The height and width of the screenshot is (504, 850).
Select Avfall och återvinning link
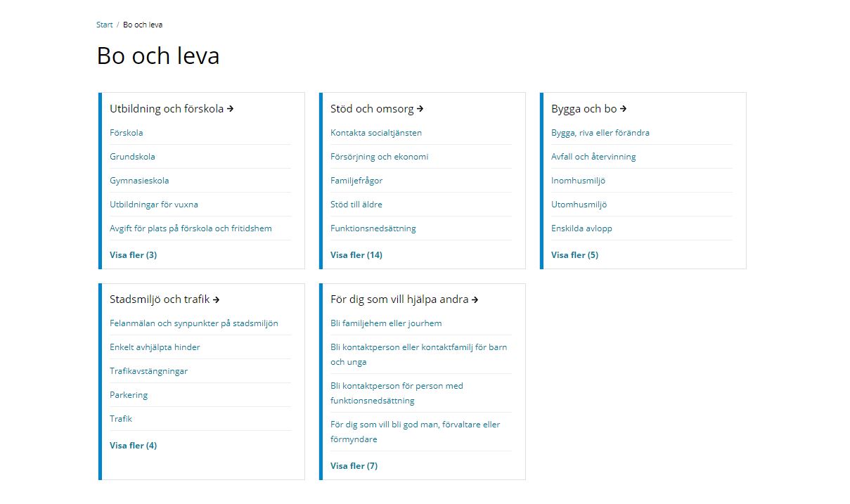pos(593,157)
